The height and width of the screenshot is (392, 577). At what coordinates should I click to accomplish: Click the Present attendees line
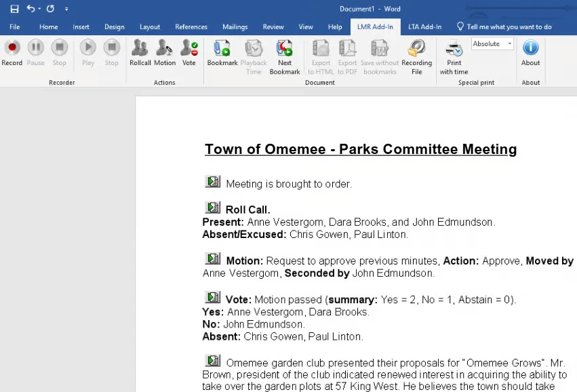(349, 222)
